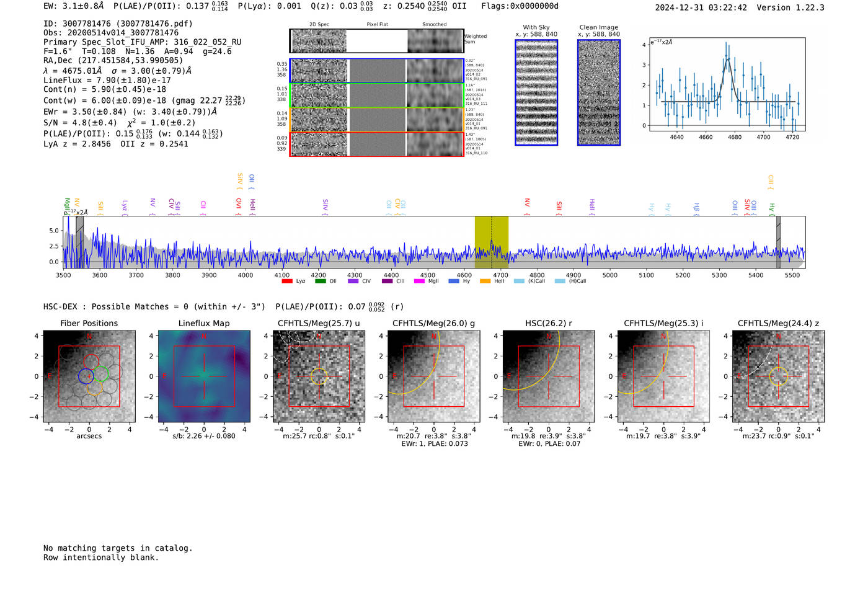Click the With Sky 2D image
Viewport: 868px width, 591px height.
click(536, 92)
